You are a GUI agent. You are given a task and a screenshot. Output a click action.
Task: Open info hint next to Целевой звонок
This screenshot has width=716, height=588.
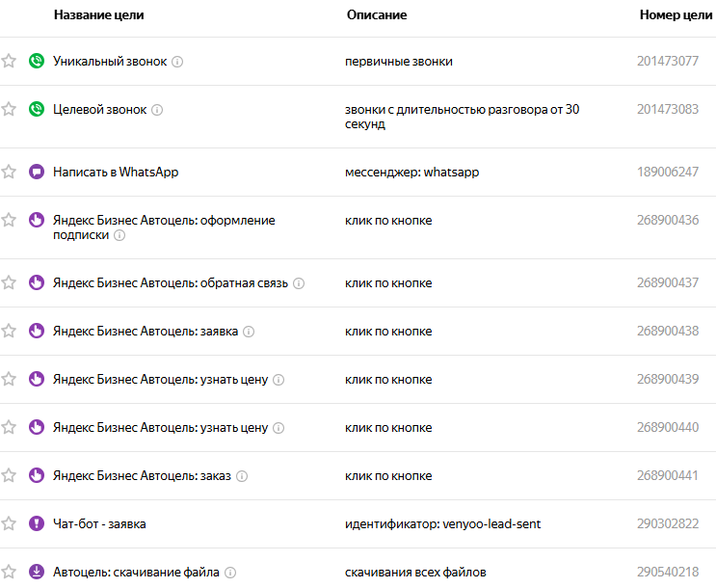click(x=157, y=110)
